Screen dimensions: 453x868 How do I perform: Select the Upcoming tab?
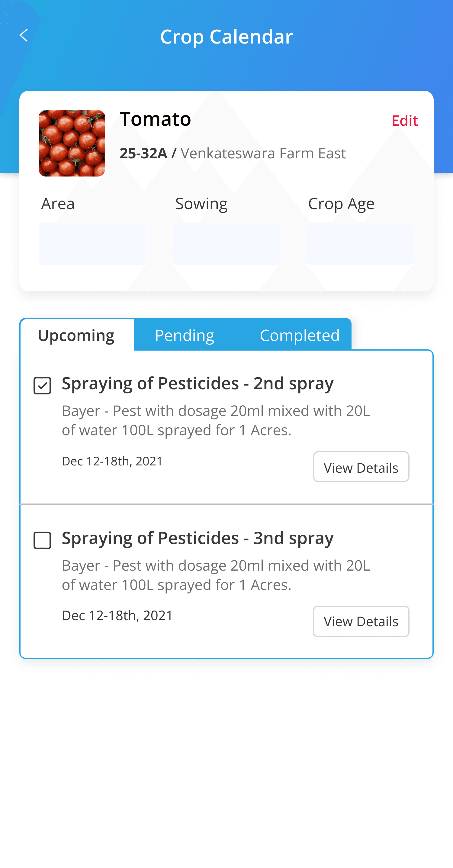coord(76,335)
